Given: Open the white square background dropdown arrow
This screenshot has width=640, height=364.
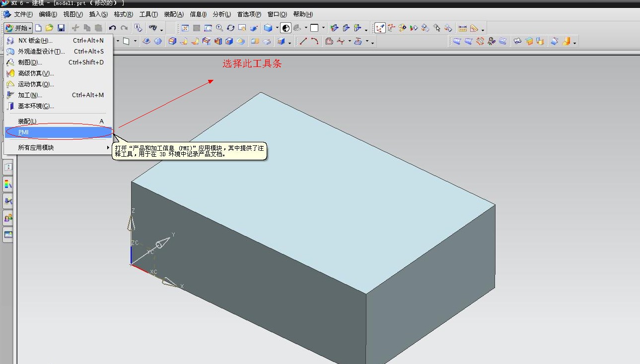Looking at the screenshot, I should pyautogui.click(x=323, y=28).
